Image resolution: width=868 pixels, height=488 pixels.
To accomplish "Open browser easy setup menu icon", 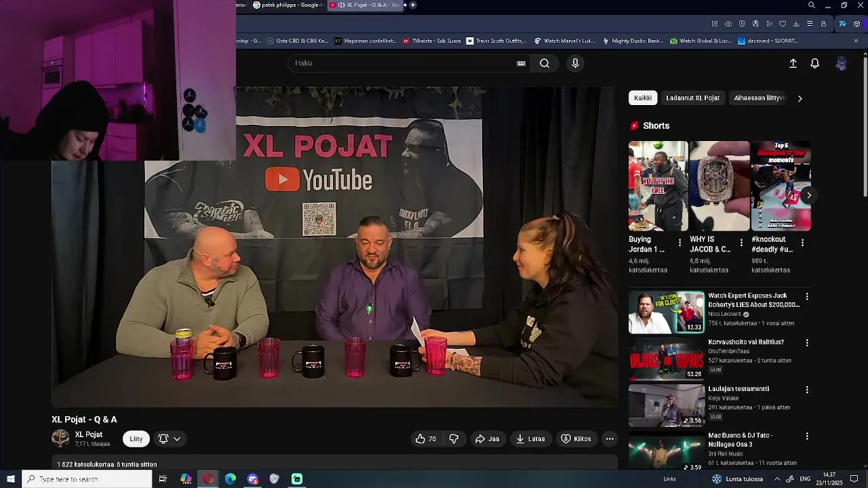I will pos(810,24).
